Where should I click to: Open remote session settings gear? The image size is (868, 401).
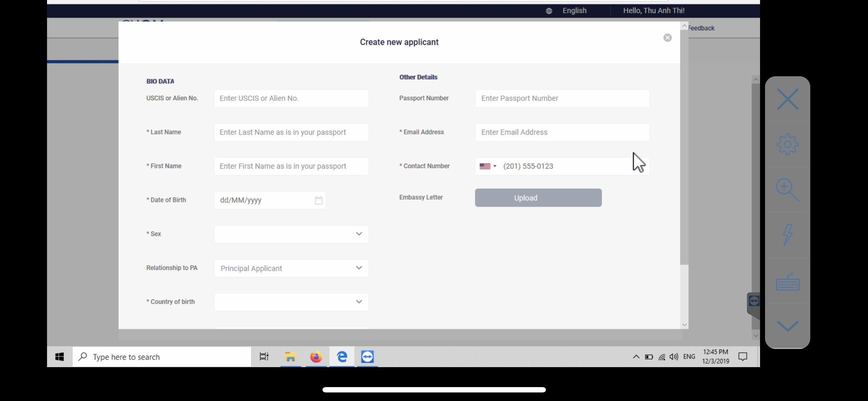787,144
